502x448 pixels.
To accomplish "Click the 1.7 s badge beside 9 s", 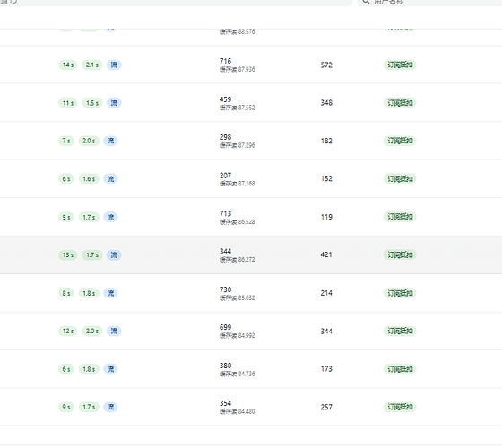I will (89, 407).
